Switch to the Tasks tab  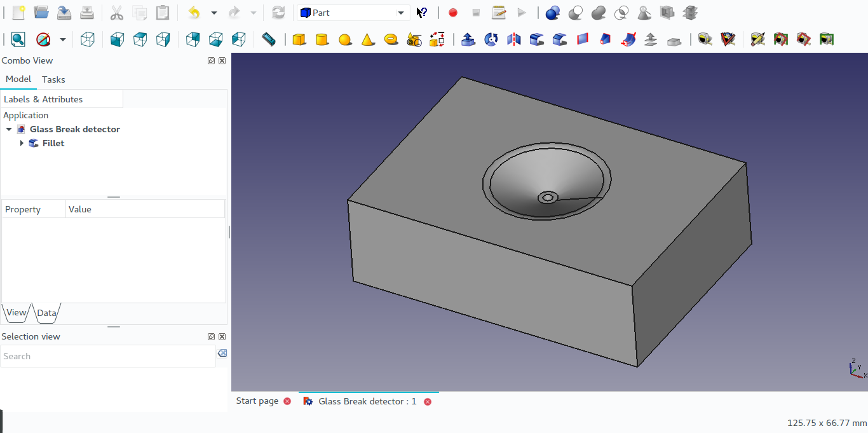[53, 79]
